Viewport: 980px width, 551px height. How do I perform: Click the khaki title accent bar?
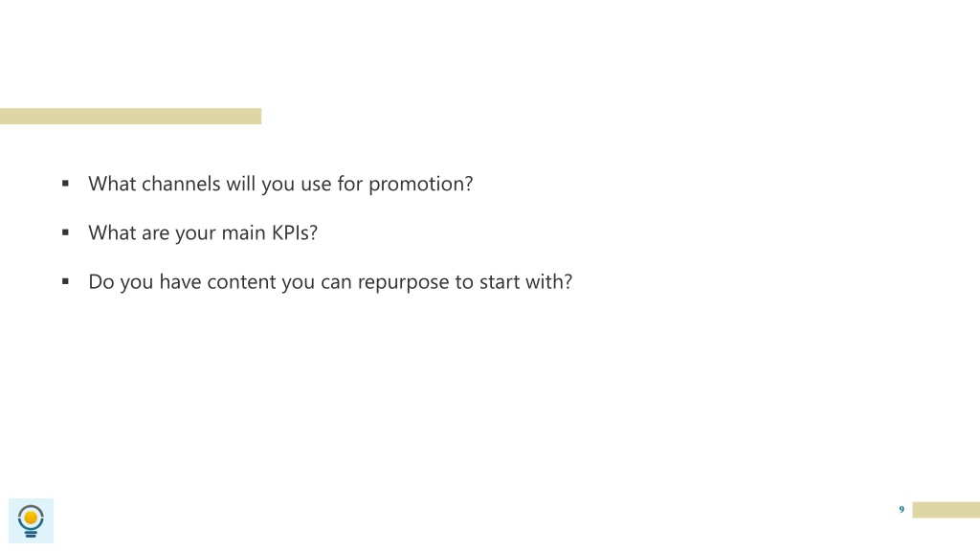(x=130, y=116)
